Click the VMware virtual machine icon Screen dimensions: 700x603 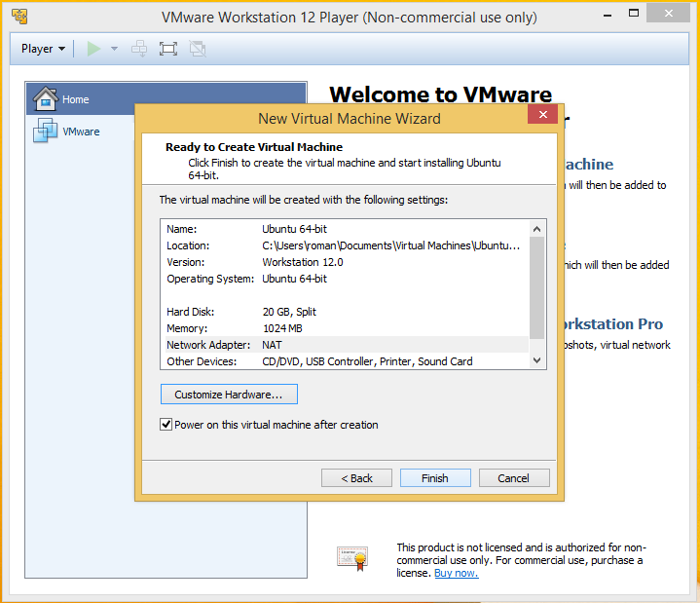pyautogui.click(x=45, y=131)
